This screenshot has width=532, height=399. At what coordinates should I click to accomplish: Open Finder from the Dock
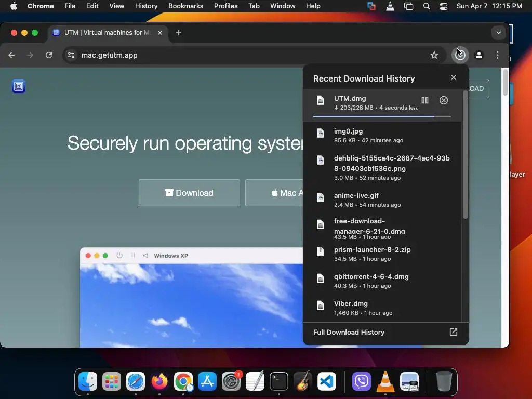coord(87,381)
